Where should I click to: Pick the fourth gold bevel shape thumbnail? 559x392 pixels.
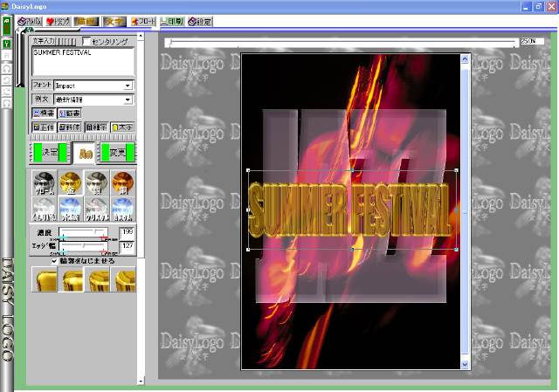pyautogui.click(x=123, y=279)
